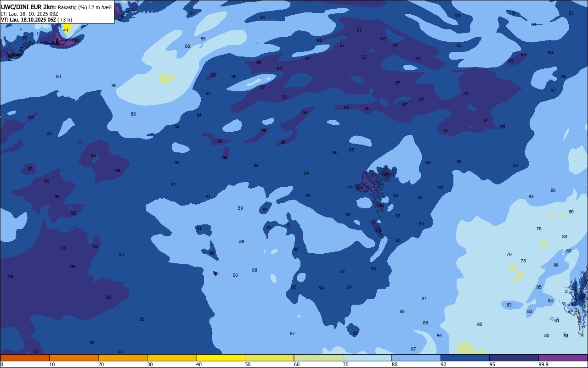
Task: Choose the 50–60 pale yellow legend swatch
Action: tap(269, 357)
